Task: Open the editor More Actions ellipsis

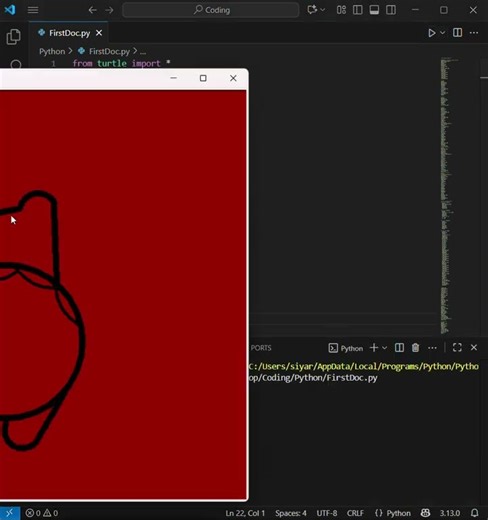Action: [474, 33]
